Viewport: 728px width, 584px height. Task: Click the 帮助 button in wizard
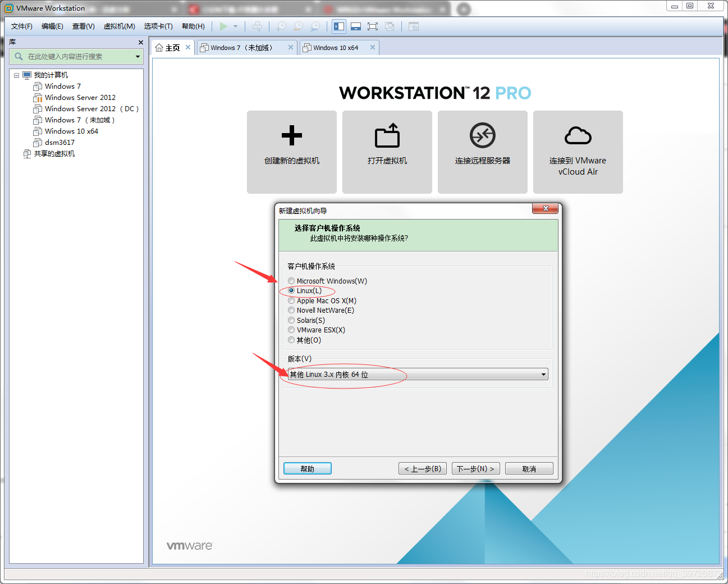pos(308,468)
